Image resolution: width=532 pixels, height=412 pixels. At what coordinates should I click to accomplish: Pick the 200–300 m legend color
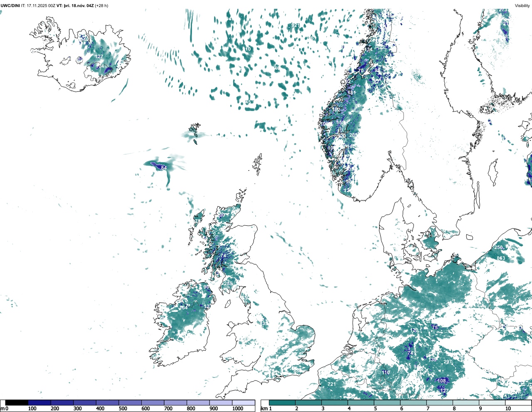point(62,403)
